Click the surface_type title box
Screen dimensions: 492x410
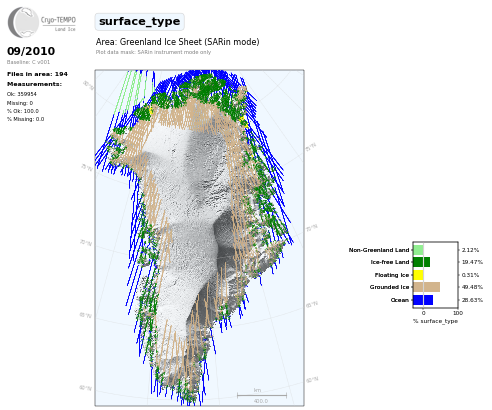[x=139, y=22]
